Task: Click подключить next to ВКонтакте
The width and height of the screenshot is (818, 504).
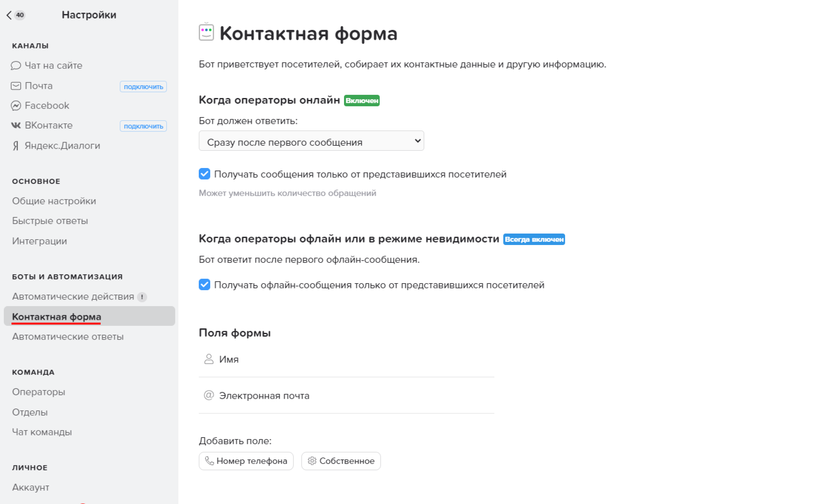Action: click(143, 126)
